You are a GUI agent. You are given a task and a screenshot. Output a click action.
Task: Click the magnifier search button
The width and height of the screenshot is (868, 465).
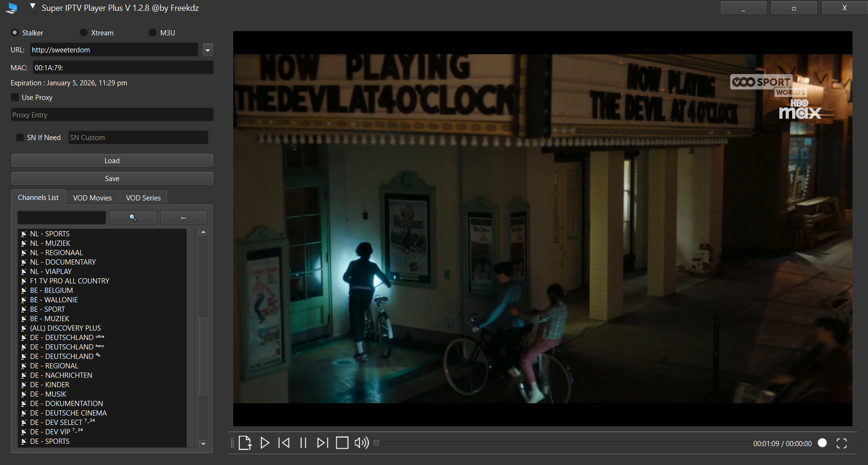click(x=133, y=217)
